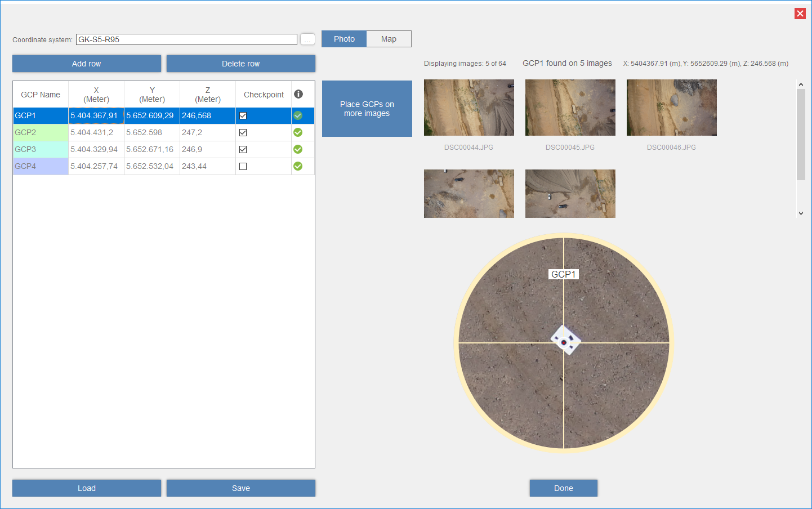Disable the Checkpoint checkbox for GCP1
The height and width of the screenshot is (509, 812).
pyautogui.click(x=243, y=115)
